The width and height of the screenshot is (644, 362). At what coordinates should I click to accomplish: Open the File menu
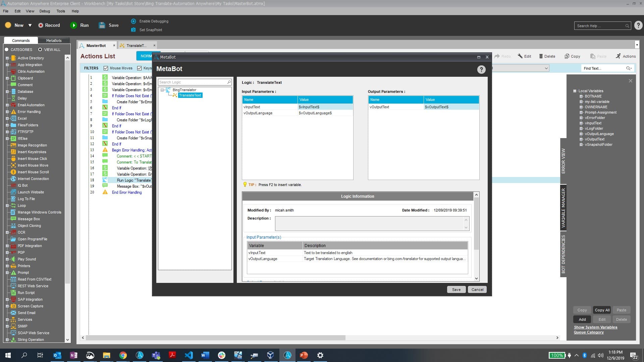[x=6, y=11]
